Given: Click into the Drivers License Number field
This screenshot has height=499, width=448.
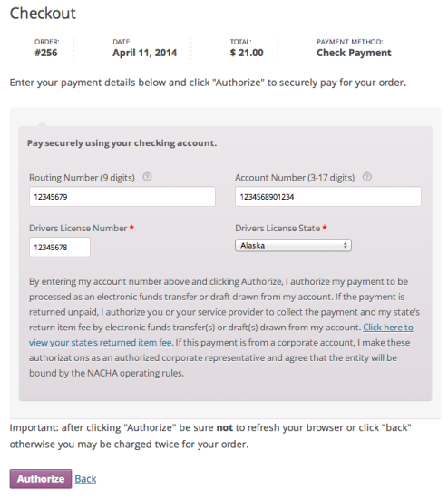Looking at the screenshot, I should (60, 247).
